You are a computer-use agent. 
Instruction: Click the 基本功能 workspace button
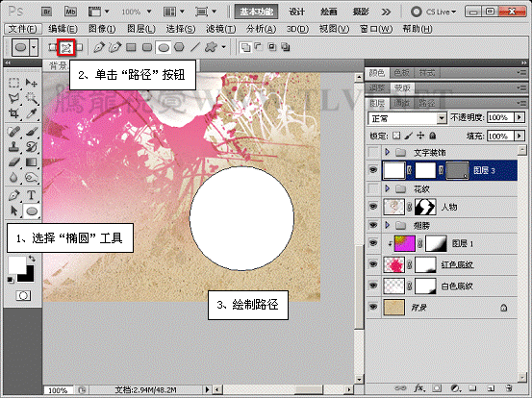tap(257, 12)
